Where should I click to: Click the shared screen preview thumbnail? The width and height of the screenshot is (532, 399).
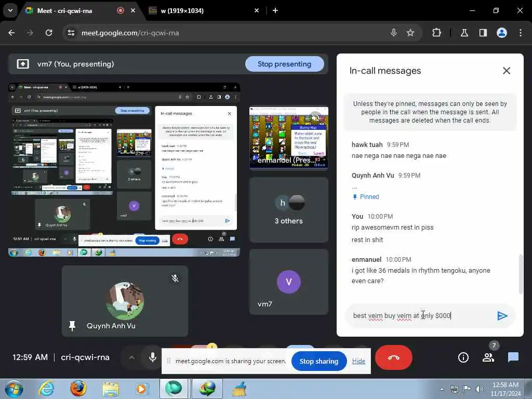[x=124, y=169]
